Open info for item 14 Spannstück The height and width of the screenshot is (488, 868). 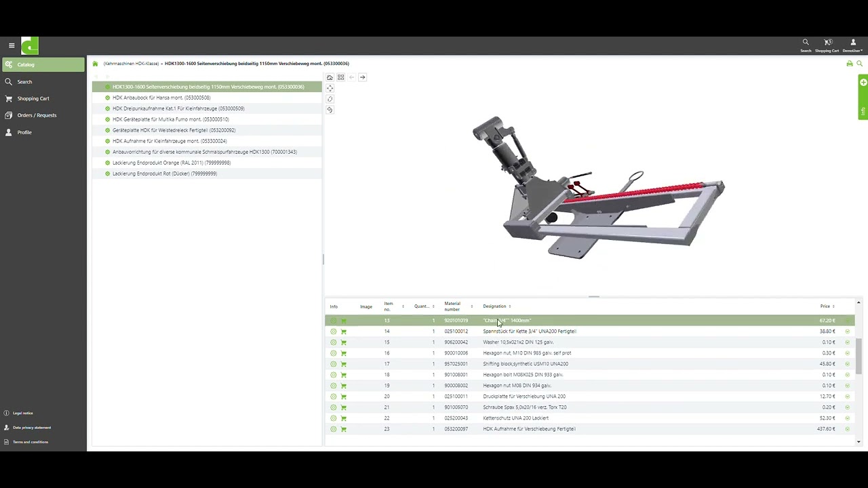point(333,331)
